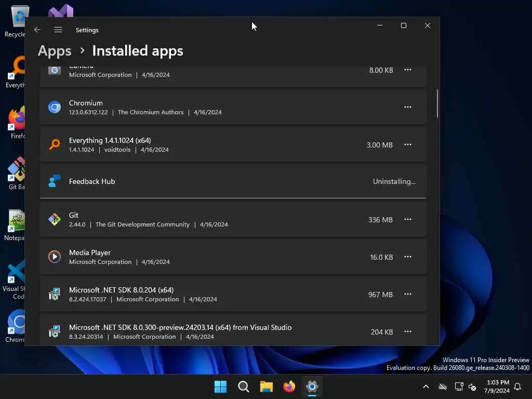The image size is (532, 399).
Task: Open more options for Chromium
Action: [407, 107]
